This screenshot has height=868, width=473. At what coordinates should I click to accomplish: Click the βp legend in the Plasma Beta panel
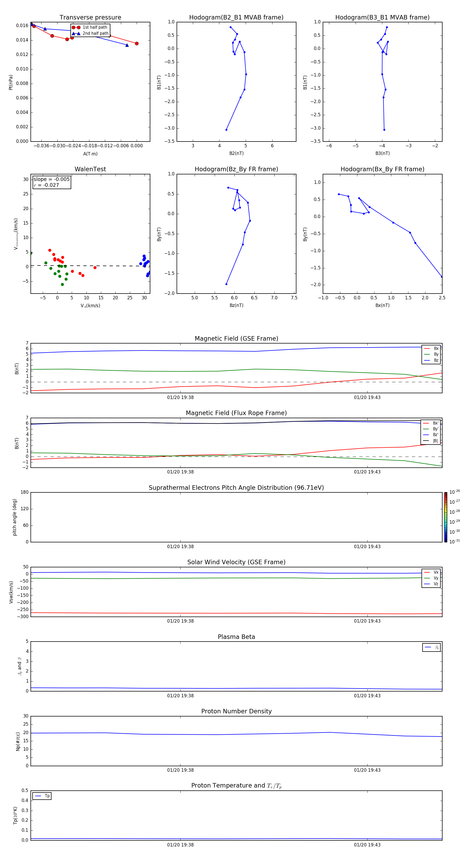click(431, 647)
